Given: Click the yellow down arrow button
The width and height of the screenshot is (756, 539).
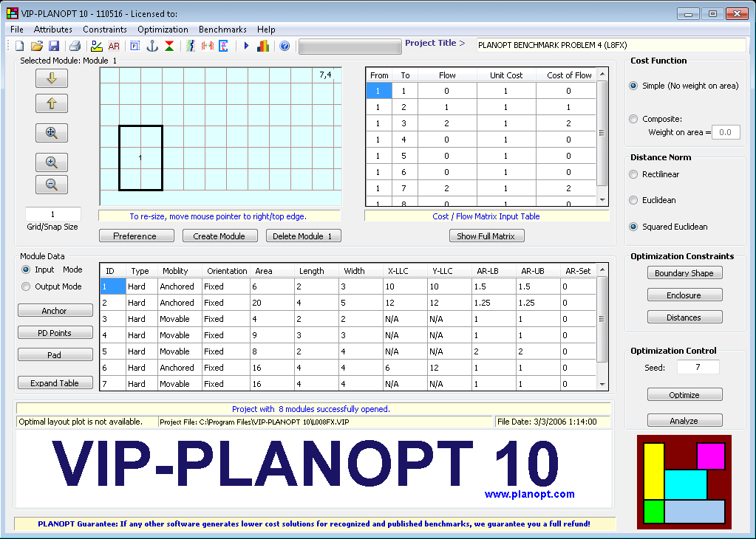Looking at the screenshot, I should [x=52, y=78].
